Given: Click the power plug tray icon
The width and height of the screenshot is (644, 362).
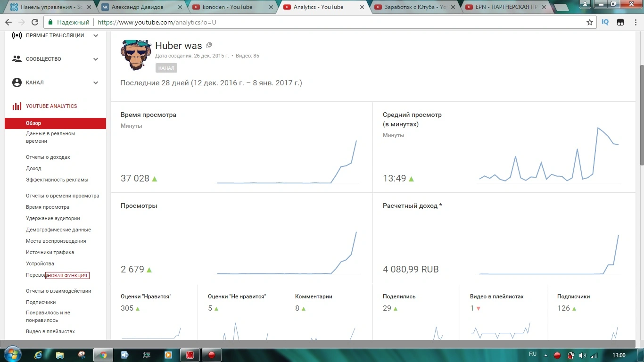Looking at the screenshot, I should [570, 355].
